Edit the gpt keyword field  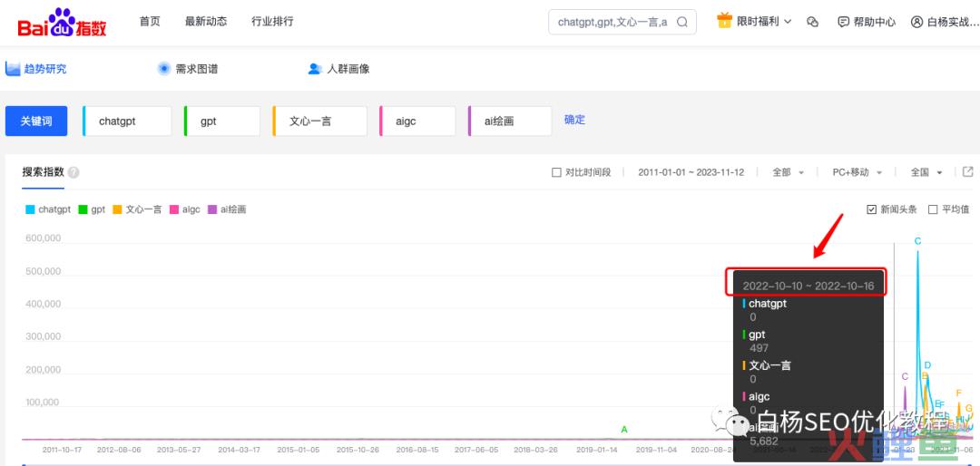click(222, 121)
